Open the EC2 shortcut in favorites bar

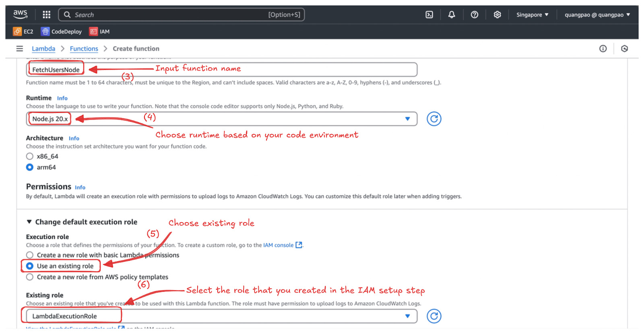[23, 31]
